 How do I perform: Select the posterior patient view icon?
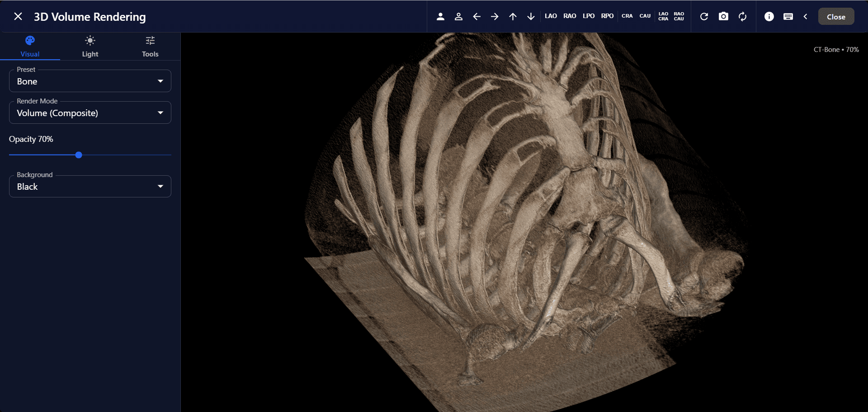(458, 16)
